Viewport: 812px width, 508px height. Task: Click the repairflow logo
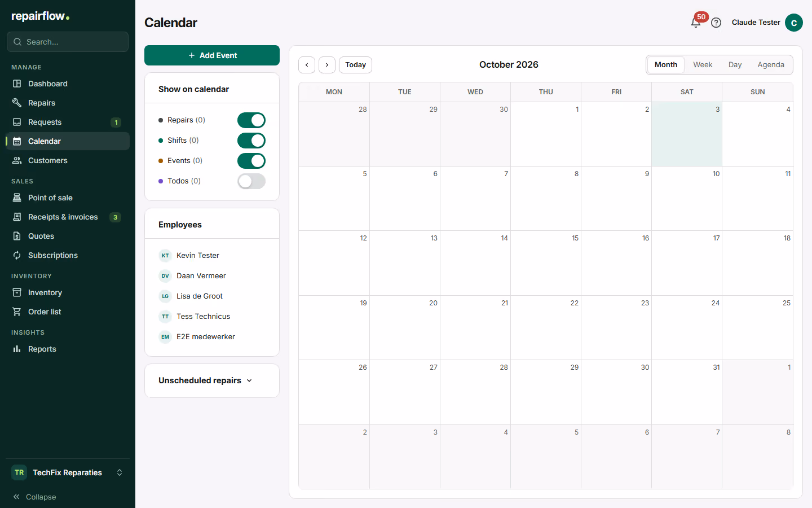tap(41, 16)
